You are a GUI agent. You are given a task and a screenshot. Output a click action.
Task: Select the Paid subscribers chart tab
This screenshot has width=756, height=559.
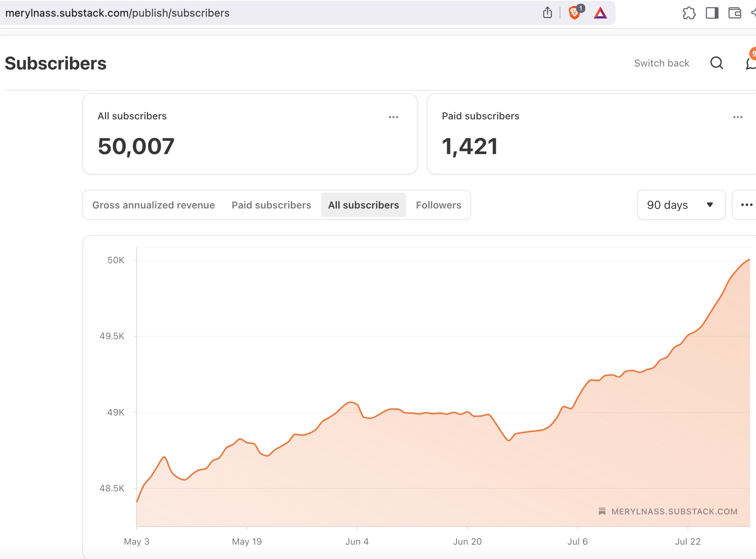[271, 205]
